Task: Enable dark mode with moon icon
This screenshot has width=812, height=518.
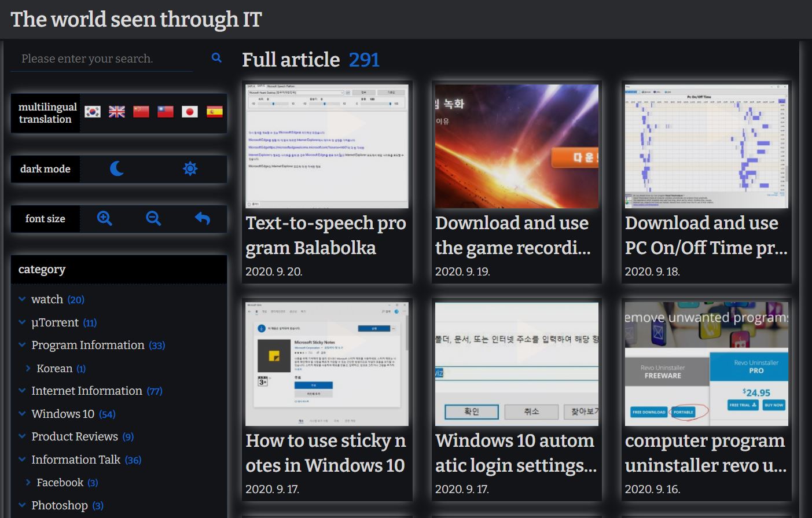Action: [x=117, y=168]
